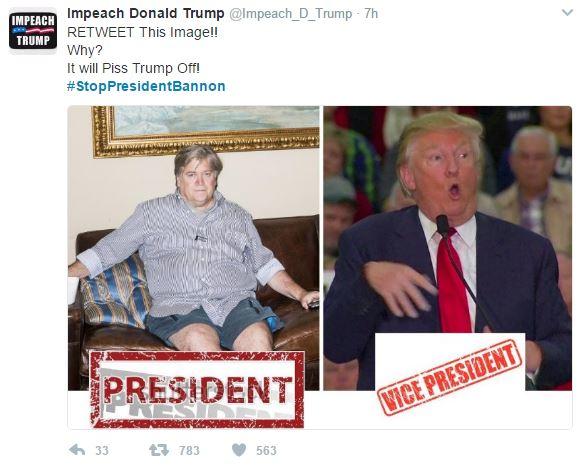Image resolution: width=581 pixels, height=467 pixels.
Task: Expand the tweet options chevron
Action: click(567, 13)
